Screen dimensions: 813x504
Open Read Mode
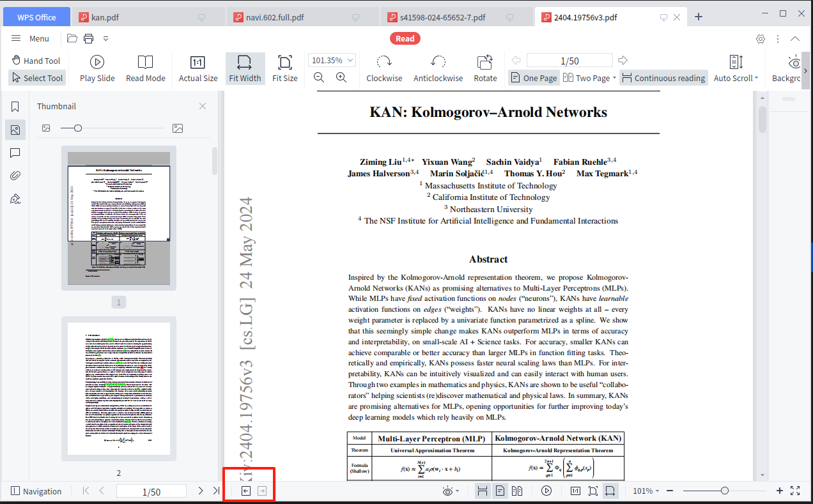(146, 69)
